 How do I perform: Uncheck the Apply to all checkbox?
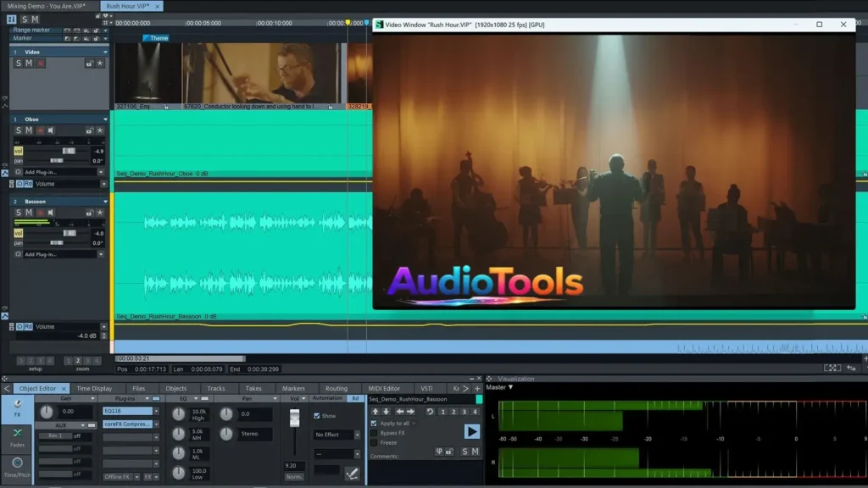[x=374, y=423]
